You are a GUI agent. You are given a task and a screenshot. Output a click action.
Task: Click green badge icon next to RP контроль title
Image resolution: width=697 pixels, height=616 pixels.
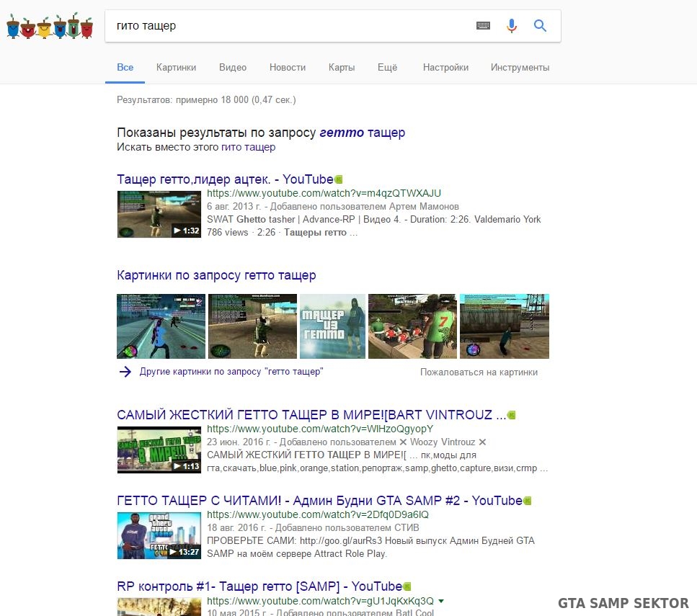click(x=407, y=586)
